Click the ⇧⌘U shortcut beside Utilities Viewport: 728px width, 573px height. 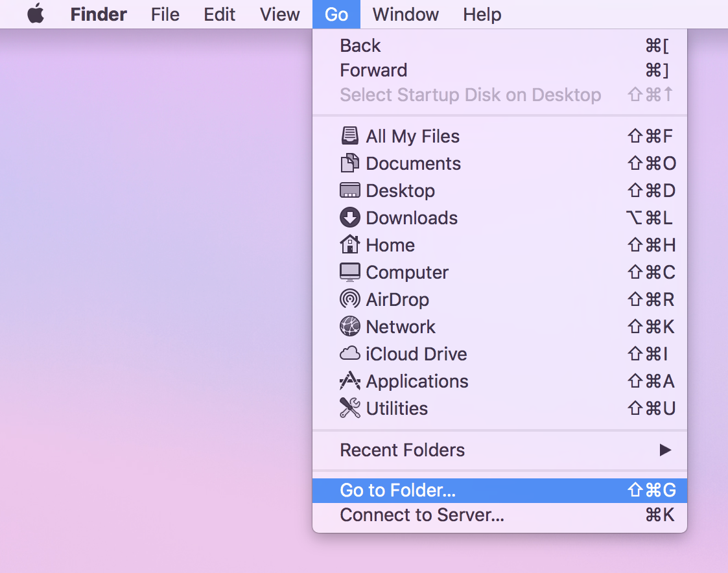pos(652,408)
